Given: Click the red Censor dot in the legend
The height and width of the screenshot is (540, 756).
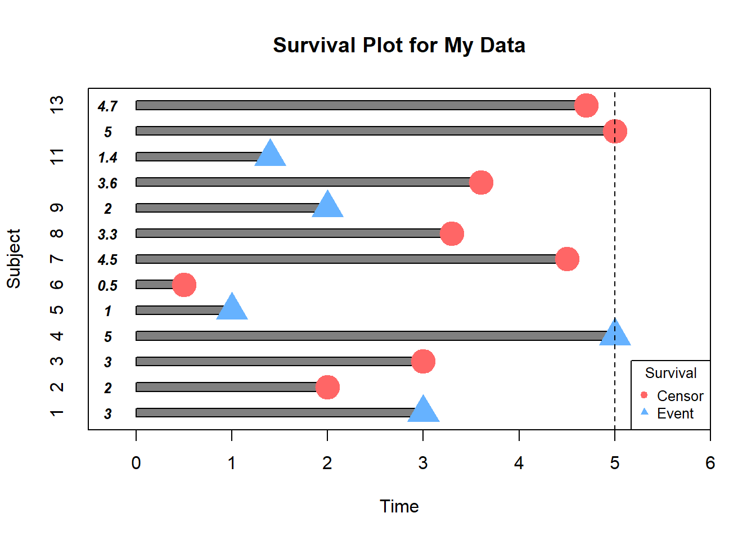Looking at the screenshot, I should pyautogui.click(x=645, y=395).
